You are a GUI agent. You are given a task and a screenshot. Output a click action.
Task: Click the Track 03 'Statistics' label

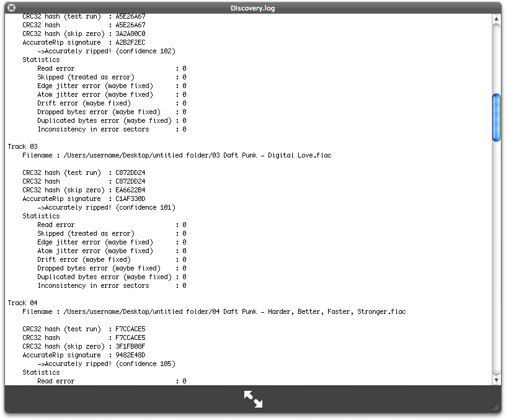(x=41, y=216)
